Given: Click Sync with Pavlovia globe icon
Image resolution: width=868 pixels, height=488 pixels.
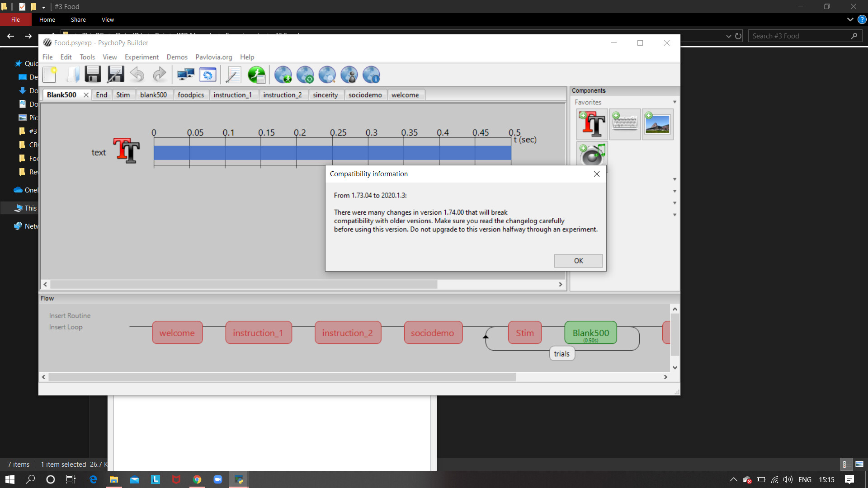Looking at the screenshot, I should [305, 75].
